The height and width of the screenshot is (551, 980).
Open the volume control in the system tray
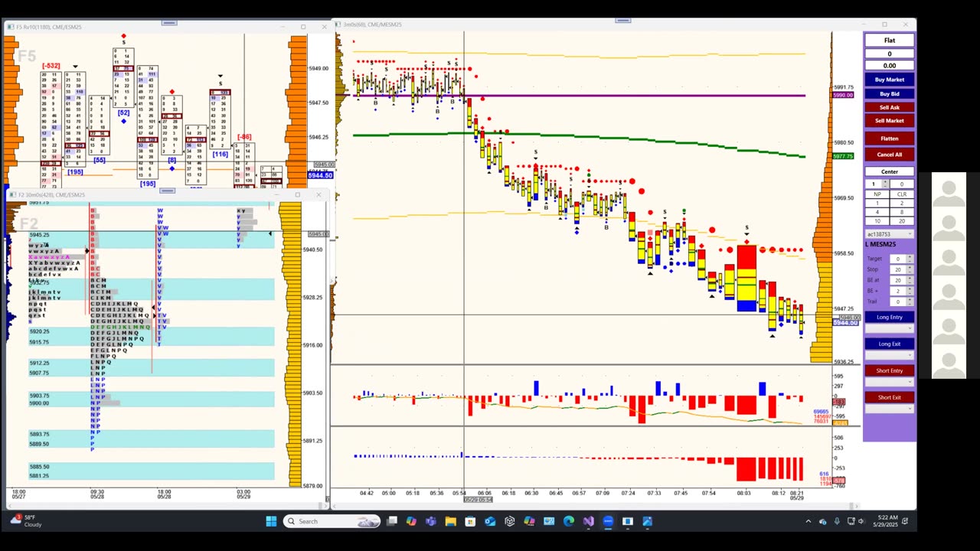pyautogui.click(x=861, y=521)
